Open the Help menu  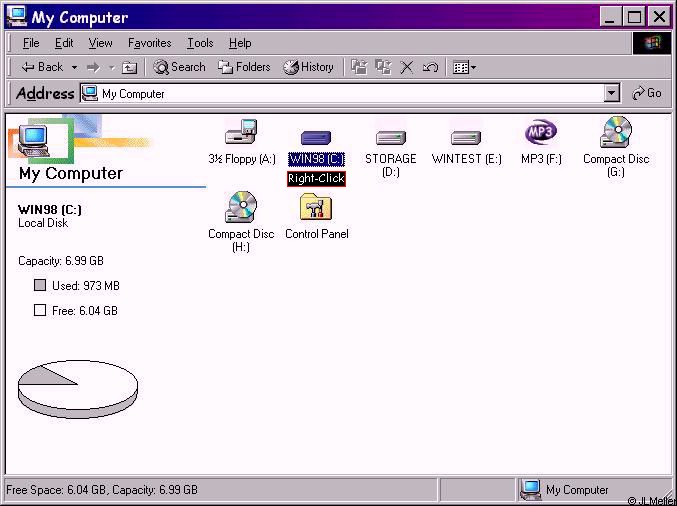240,43
